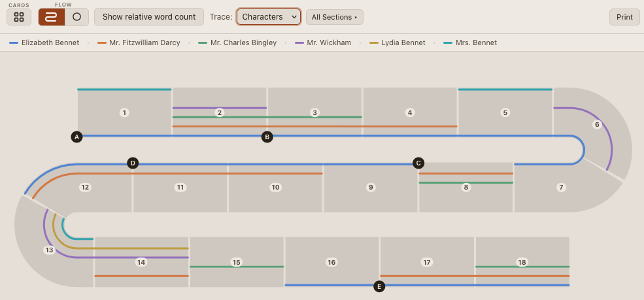Open curved scene 13 tile
Viewport: 644px width, 300px height.
pos(49,250)
